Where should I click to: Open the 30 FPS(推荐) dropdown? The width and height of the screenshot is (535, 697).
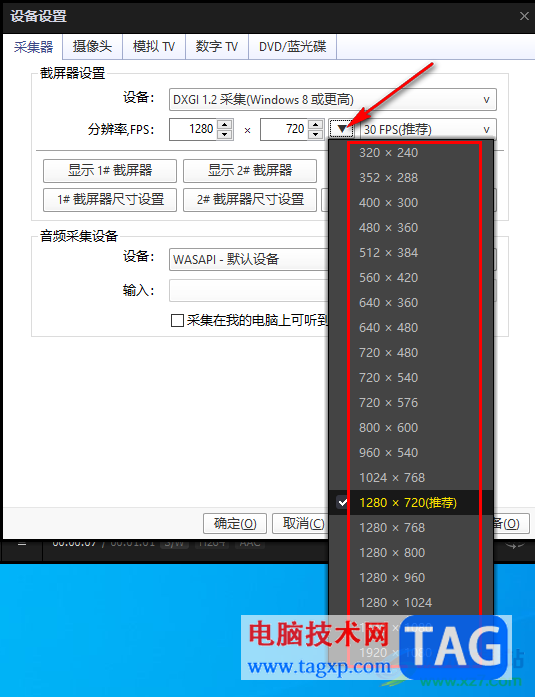(x=428, y=129)
